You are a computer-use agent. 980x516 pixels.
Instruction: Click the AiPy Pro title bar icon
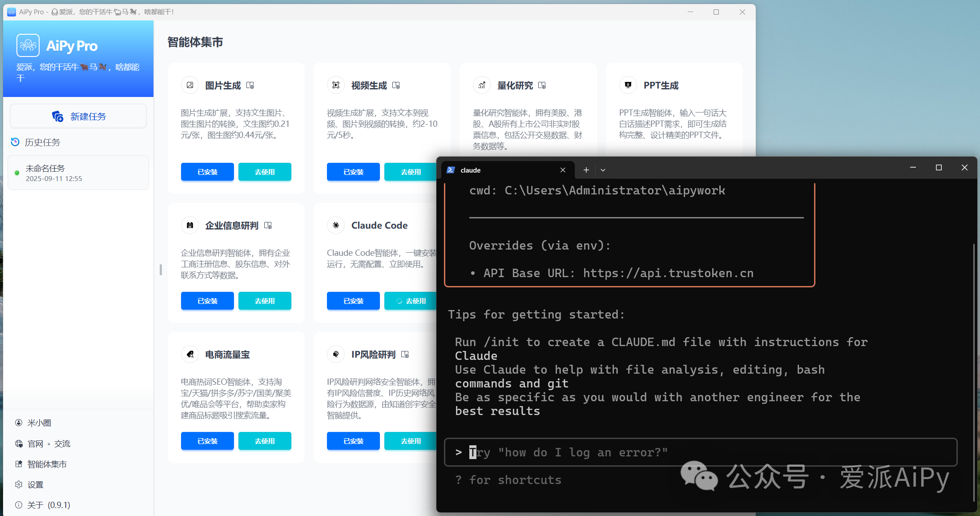coord(12,12)
